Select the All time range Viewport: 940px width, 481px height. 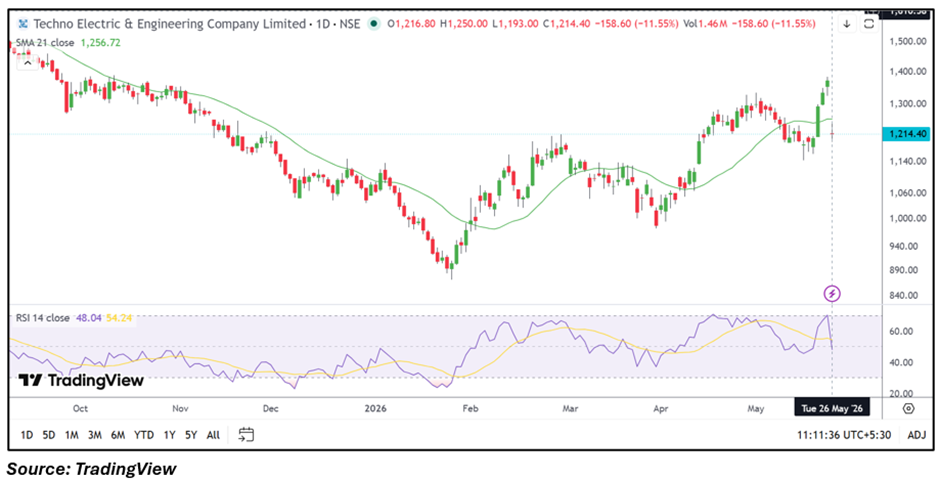click(x=213, y=435)
